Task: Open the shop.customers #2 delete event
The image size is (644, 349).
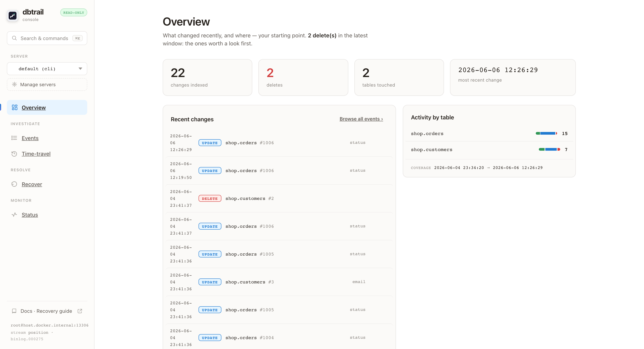Action: [279, 198]
